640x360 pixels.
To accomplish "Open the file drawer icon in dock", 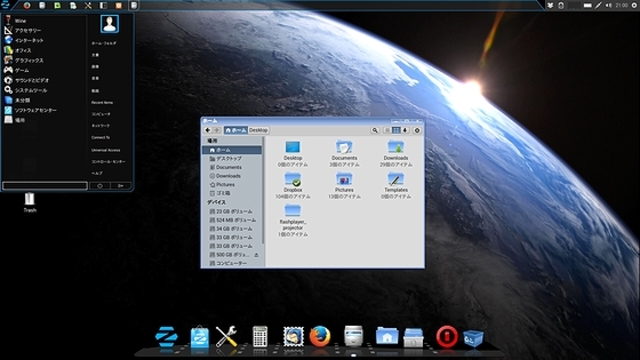I will [413, 338].
